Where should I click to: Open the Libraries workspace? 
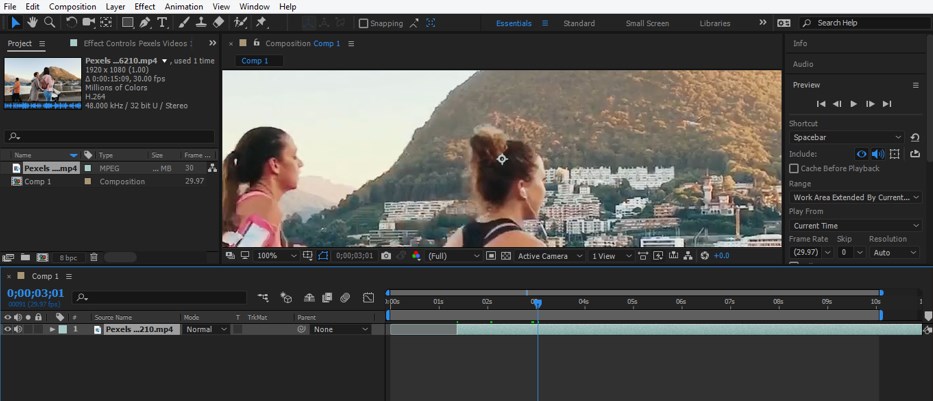tap(714, 23)
